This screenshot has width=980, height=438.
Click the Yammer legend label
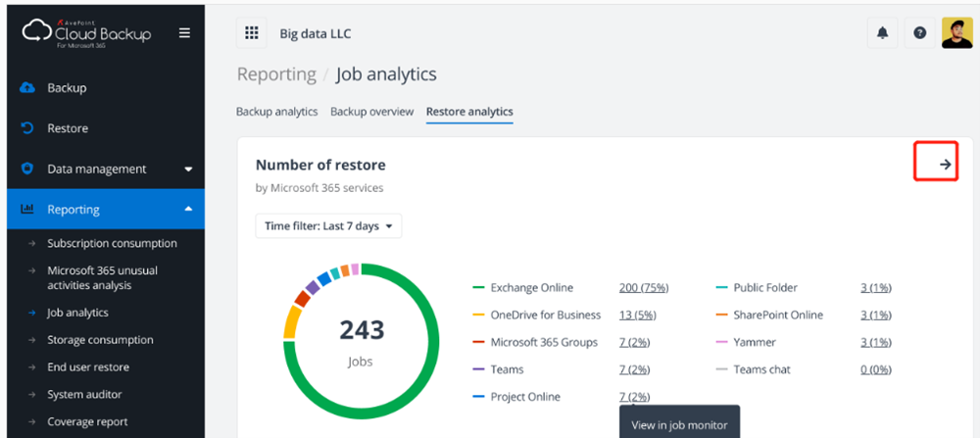point(755,342)
